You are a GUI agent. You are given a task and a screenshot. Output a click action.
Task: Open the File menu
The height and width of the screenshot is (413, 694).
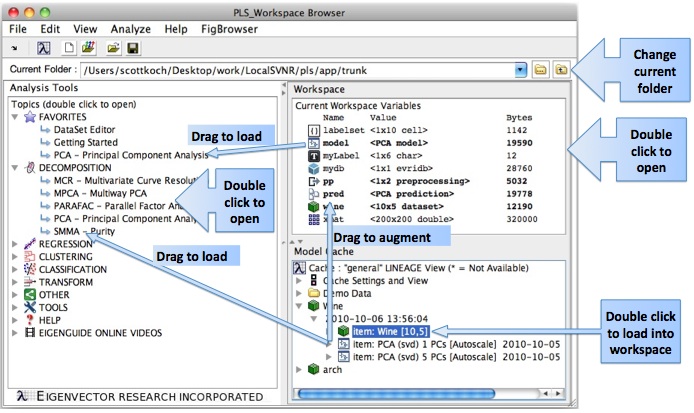click(18, 29)
